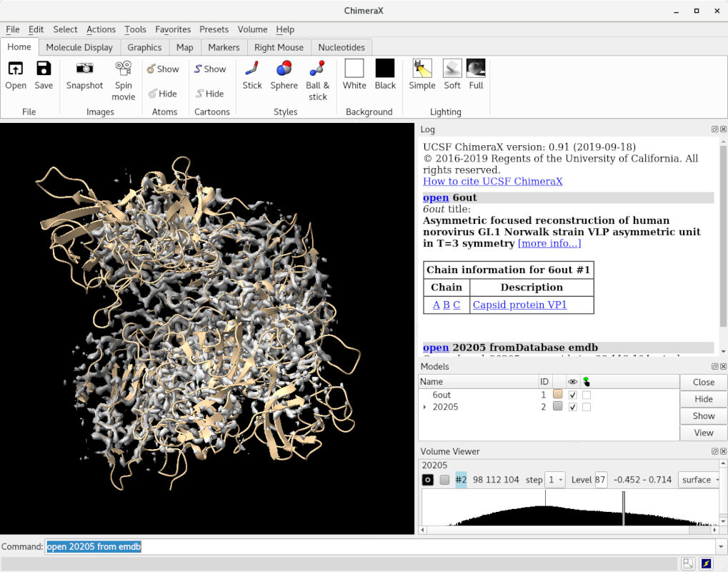Open the Edit menu
The image size is (728, 572).
click(x=36, y=29)
